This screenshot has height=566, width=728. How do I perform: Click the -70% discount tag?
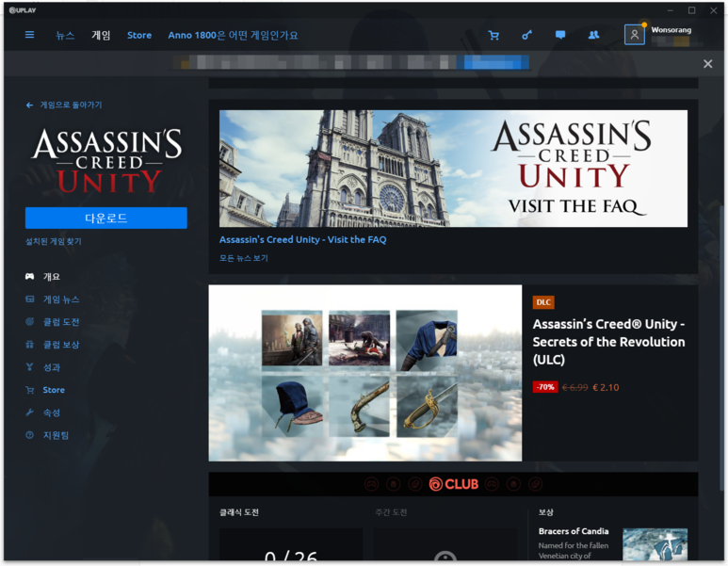pos(545,387)
